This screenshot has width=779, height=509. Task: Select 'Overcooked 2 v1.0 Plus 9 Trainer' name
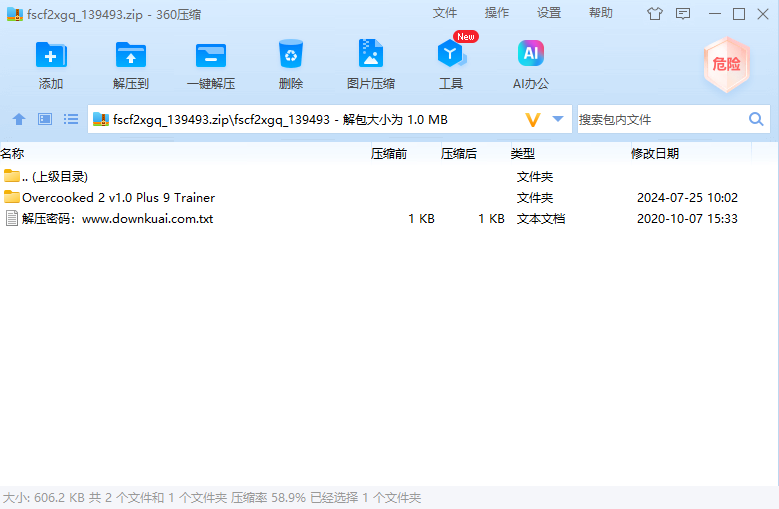(119, 198)
